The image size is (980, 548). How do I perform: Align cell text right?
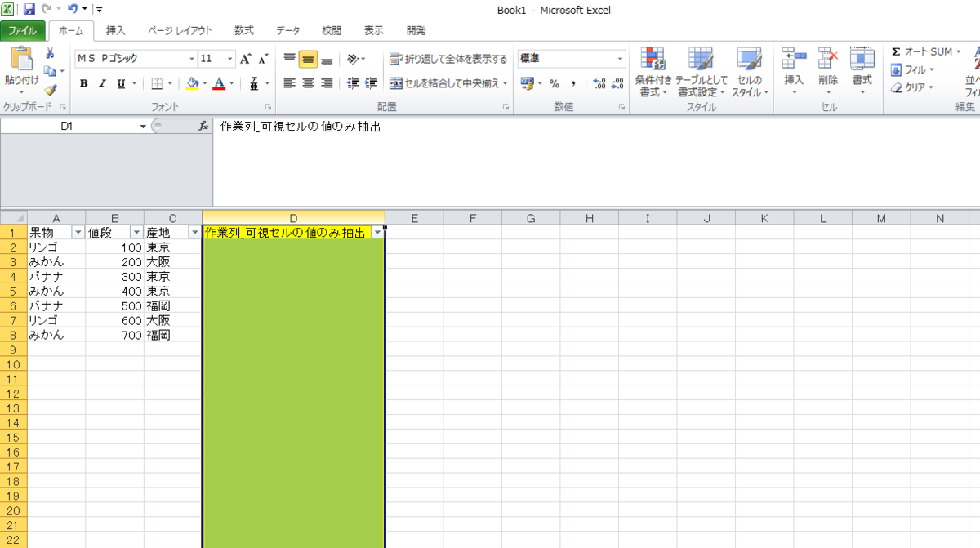(x=327, y=83)
